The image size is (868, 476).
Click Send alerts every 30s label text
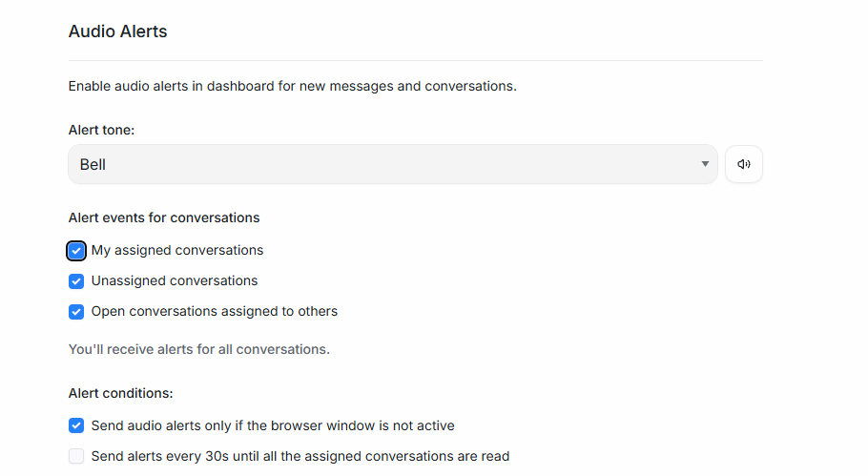300,456
